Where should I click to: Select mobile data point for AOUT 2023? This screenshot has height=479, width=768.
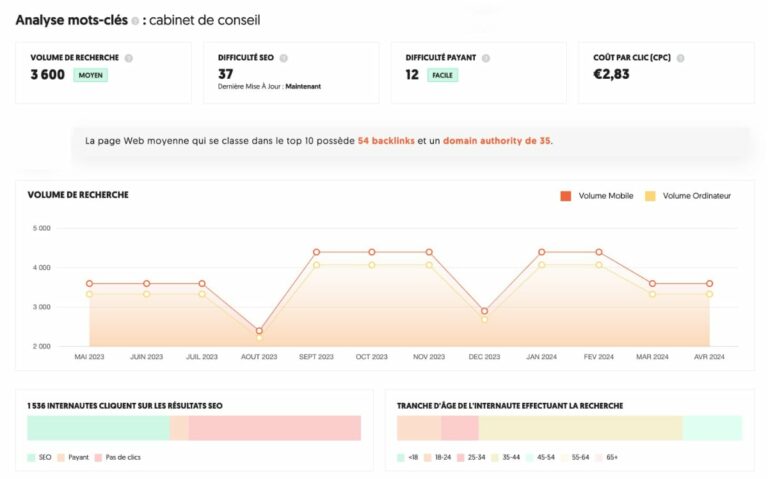coord(259,331)
